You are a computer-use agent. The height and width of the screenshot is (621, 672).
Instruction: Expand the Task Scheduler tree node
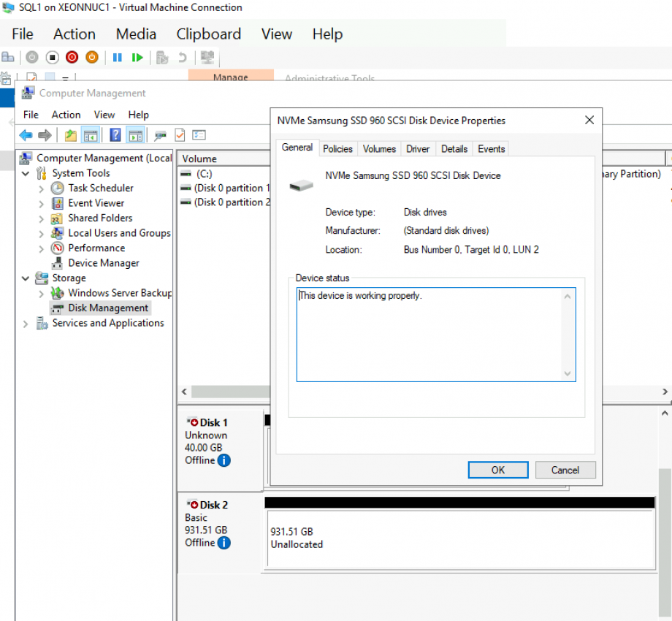(x=42, y=188)
